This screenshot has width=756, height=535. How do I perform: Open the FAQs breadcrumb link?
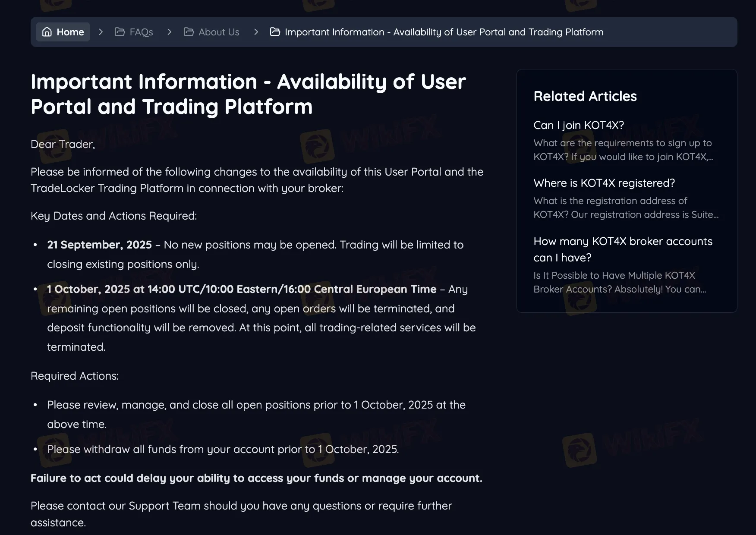[x=141, y=32]
